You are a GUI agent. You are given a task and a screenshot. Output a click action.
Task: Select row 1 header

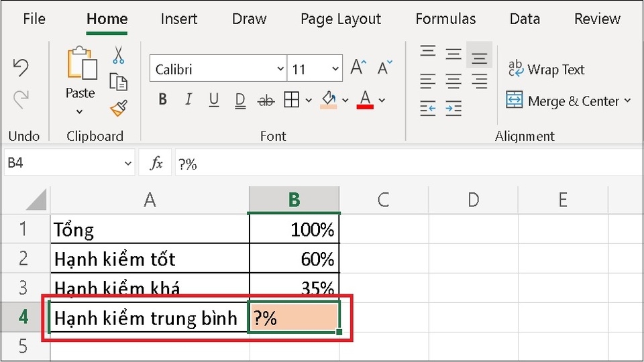click(24, 229)
